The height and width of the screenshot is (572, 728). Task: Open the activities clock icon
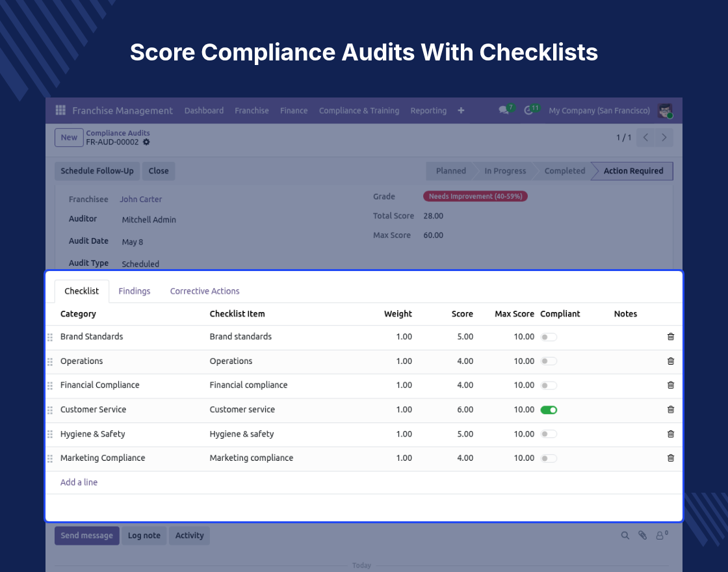528,110
